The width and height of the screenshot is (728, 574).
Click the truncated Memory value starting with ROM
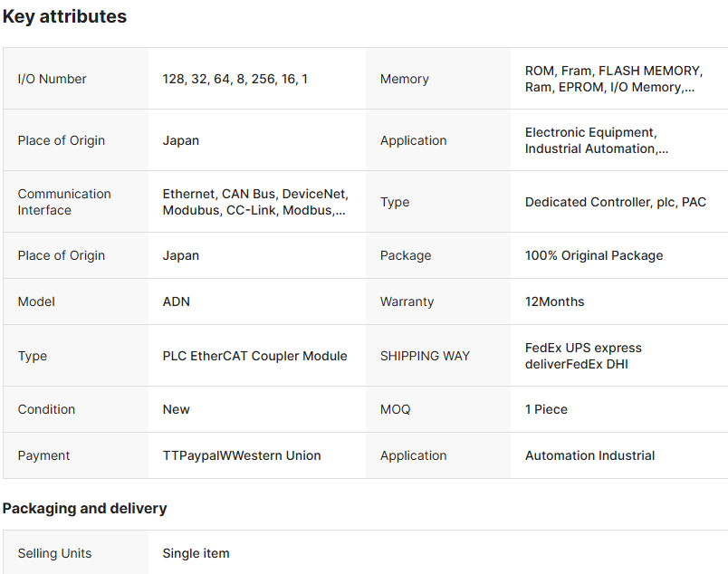tap(613, 79)
